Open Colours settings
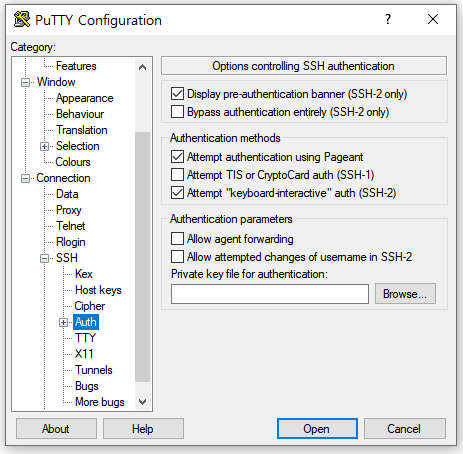 [x=73, y=162]
